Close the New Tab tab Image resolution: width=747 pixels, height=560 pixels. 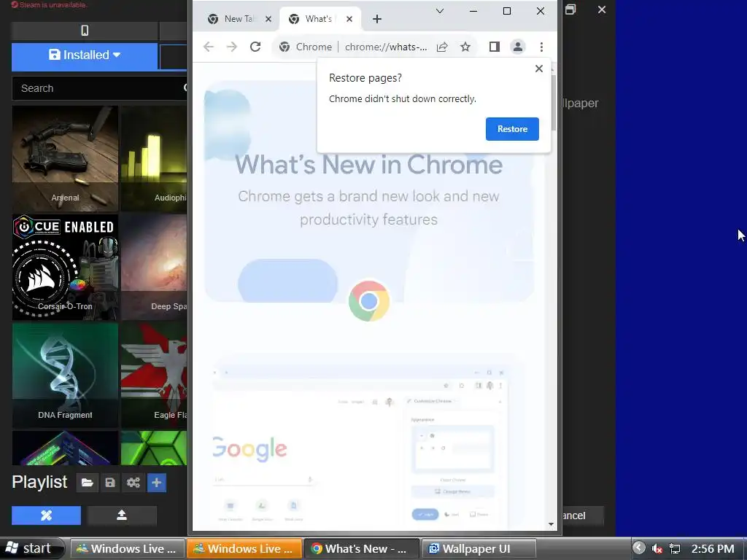pos(268,19)
